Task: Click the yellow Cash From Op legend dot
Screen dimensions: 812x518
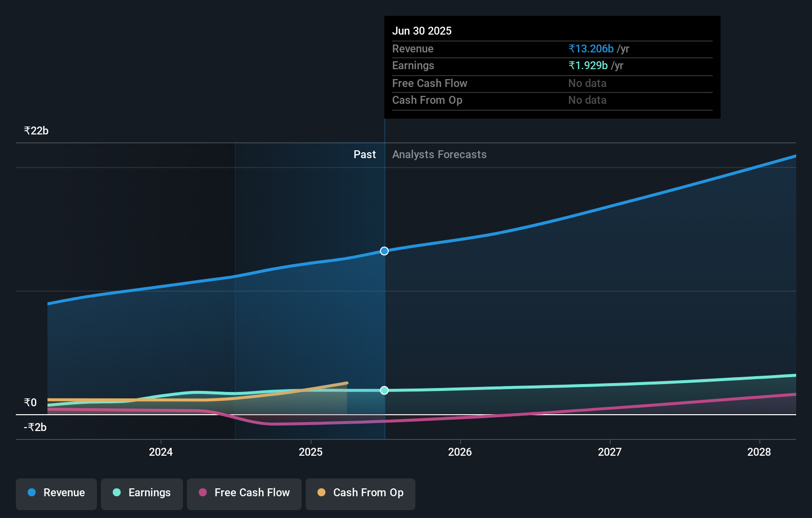Action: click(321, 493)
